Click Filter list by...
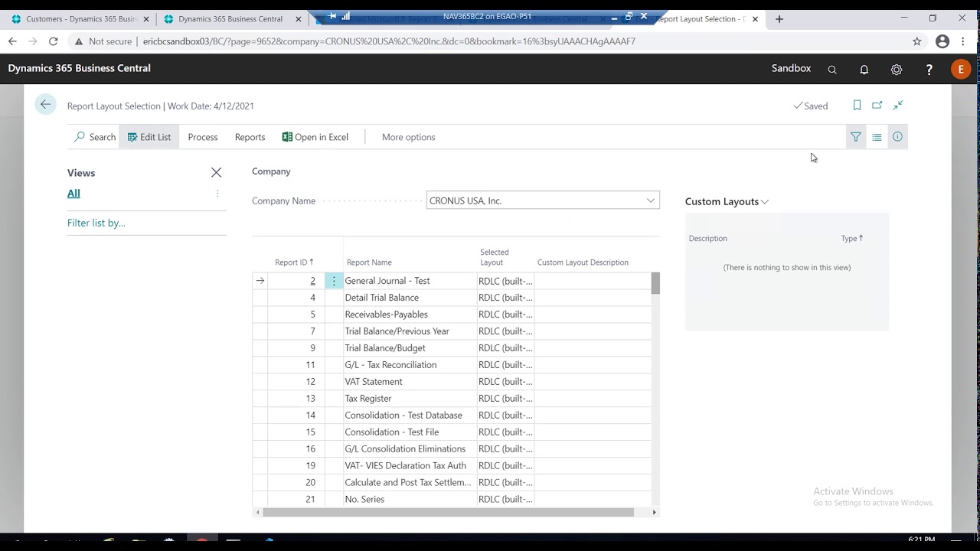This screenshot has width=980, height=551. pos(96,223)
